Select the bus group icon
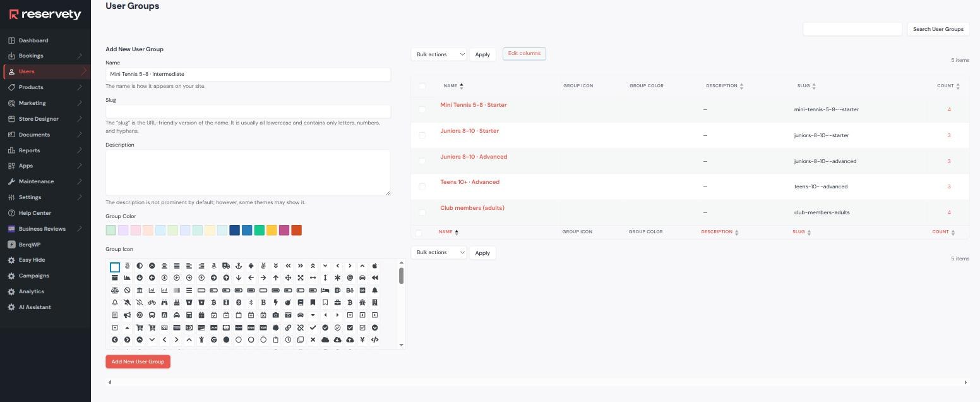980x402 pixels. (x=152, y=315)
